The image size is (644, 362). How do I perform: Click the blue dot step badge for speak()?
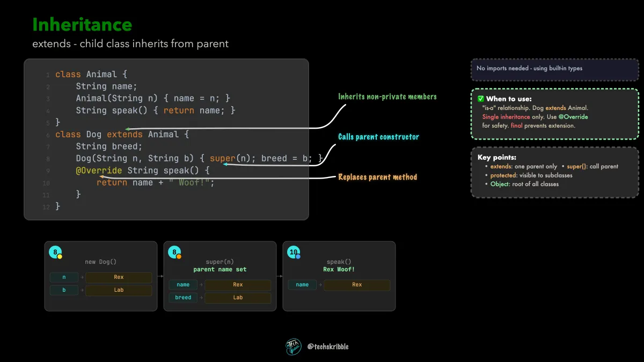coord(295,253)
